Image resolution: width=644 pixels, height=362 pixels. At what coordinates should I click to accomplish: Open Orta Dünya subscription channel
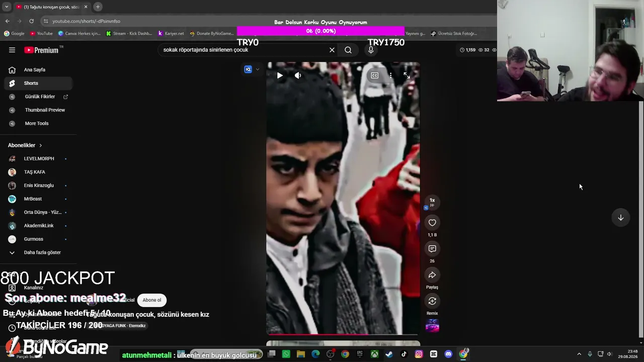click(38, 212)
